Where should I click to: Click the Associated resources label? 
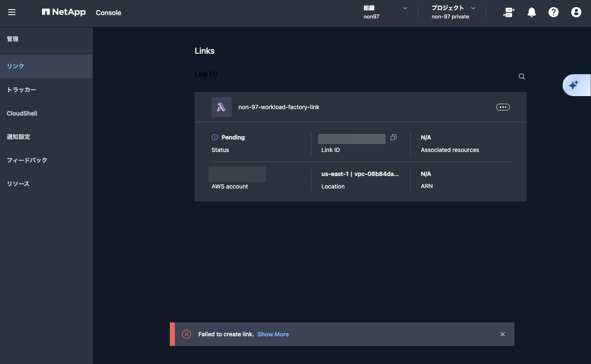click(450, 150)
